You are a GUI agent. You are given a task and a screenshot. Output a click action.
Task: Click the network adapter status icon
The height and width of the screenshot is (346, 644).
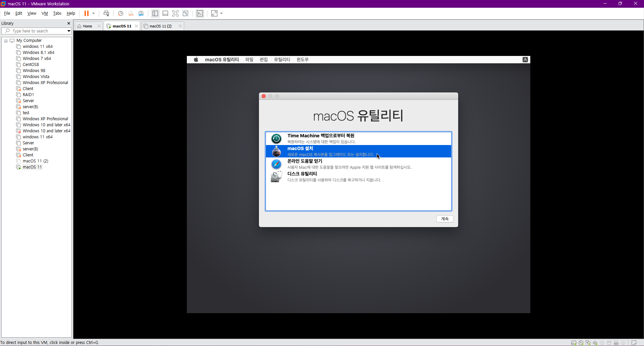pos(588,343)
